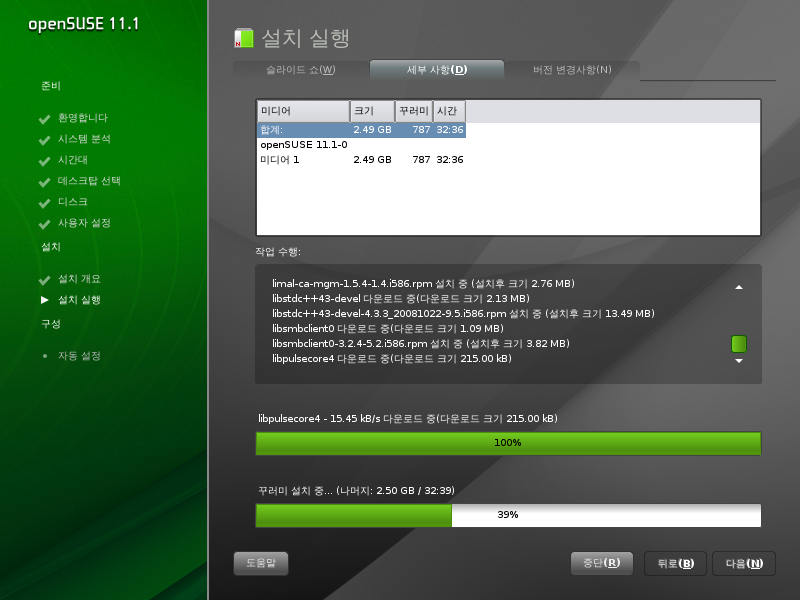Image resolution: width=800 pixels, height=600 pixels.
Task: Sort by the 시간 column header
Action: (x=449, y=111)
